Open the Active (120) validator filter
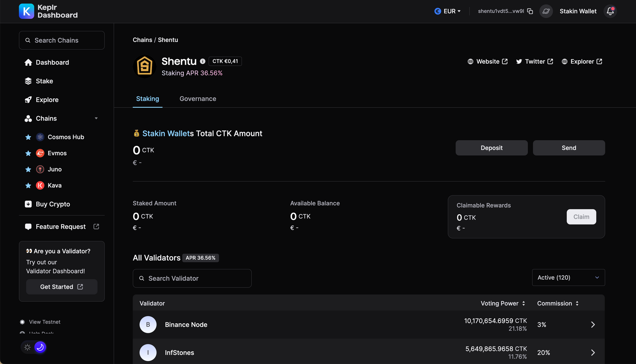636x364 pixels. [568, 278]
